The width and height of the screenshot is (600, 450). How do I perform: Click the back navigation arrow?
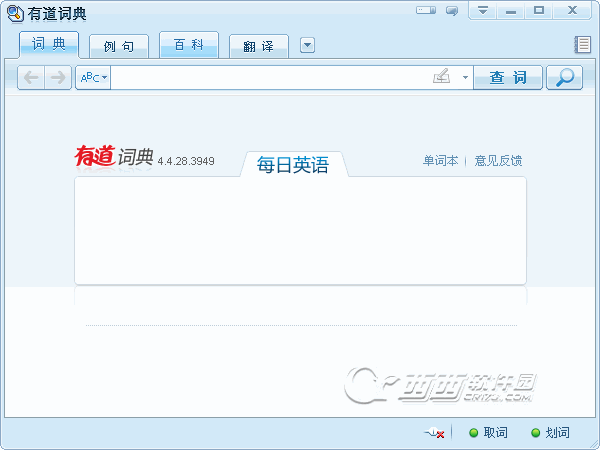point(31,78)
